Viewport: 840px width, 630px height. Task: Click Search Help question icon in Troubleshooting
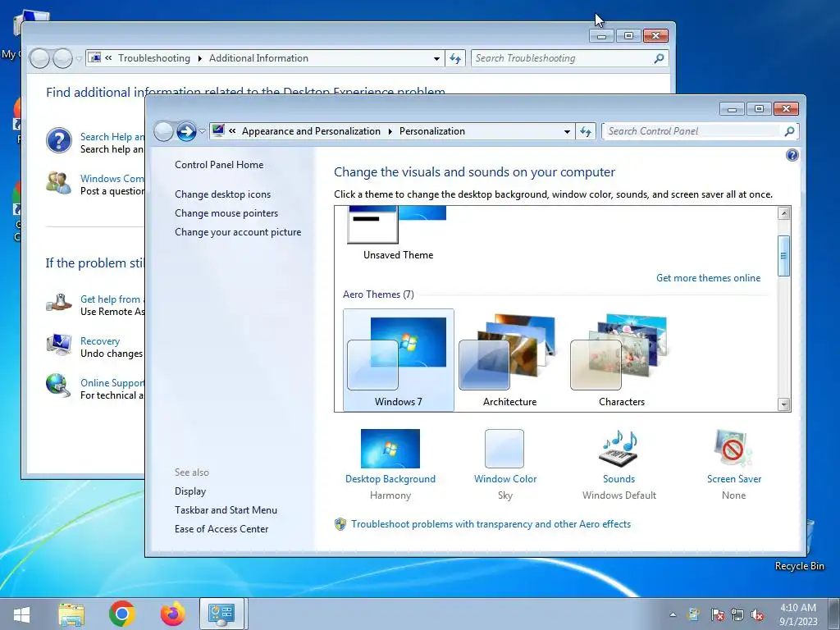[x=59, y=141]
